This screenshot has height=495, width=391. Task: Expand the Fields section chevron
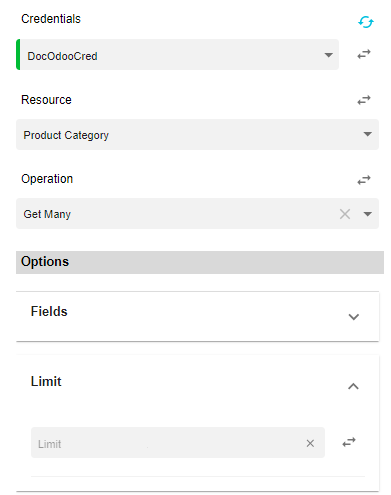(353, 317)
